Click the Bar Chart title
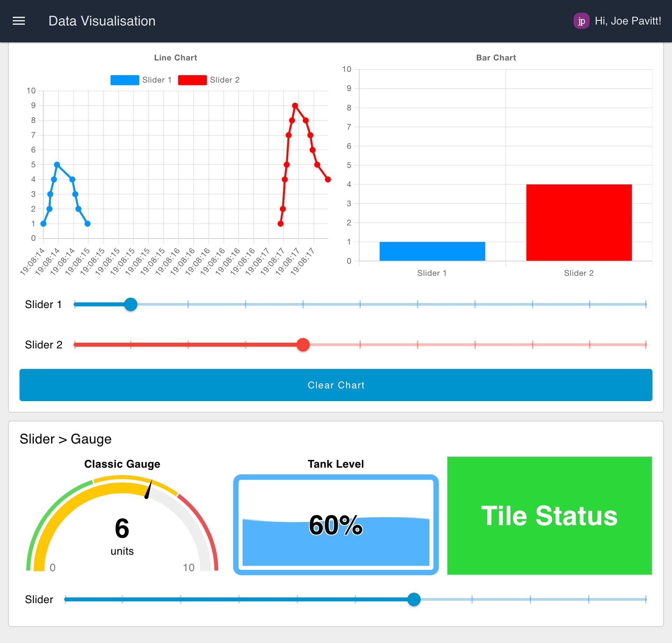This screenshot has width=672, height=643. [x=496, y=57]
